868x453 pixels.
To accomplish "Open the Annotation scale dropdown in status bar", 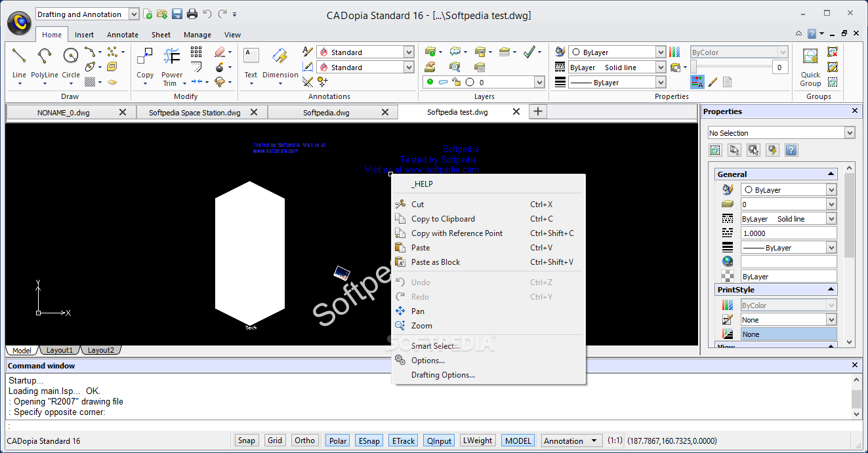I will click(571, 441).
